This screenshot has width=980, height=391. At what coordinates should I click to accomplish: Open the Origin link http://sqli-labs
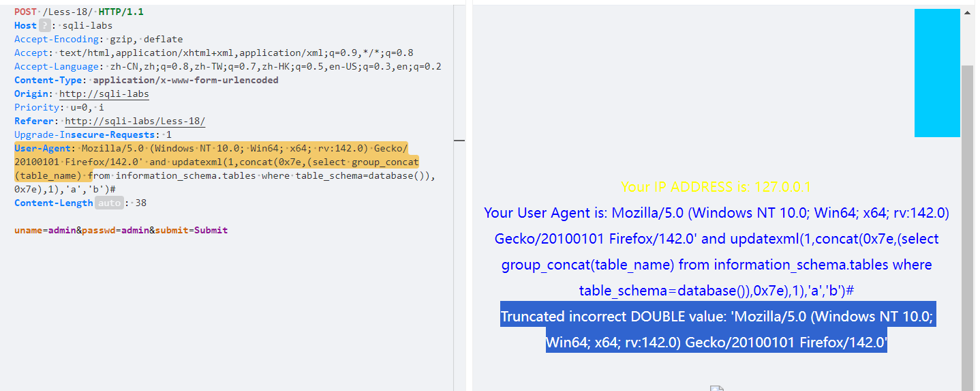104,93
